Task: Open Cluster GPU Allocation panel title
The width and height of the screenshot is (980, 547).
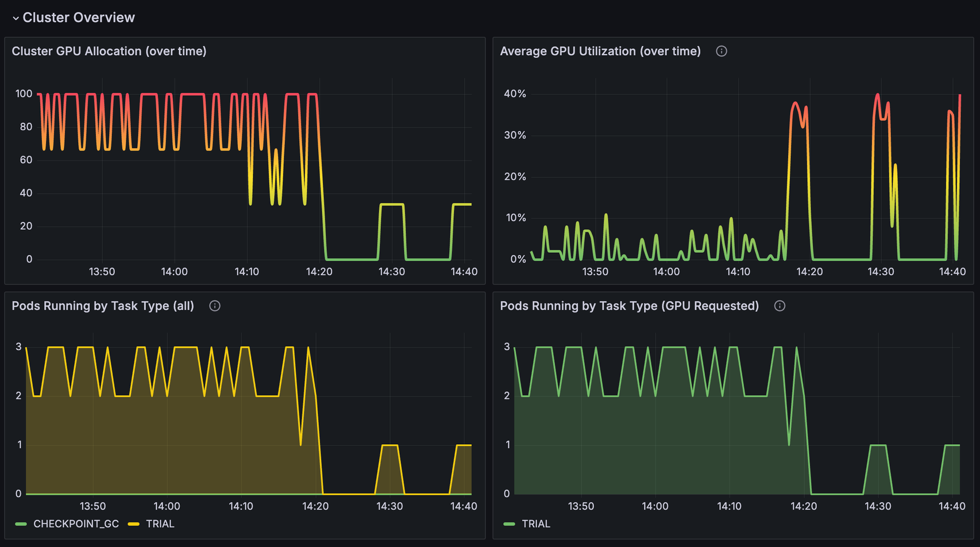Action: 109,51
